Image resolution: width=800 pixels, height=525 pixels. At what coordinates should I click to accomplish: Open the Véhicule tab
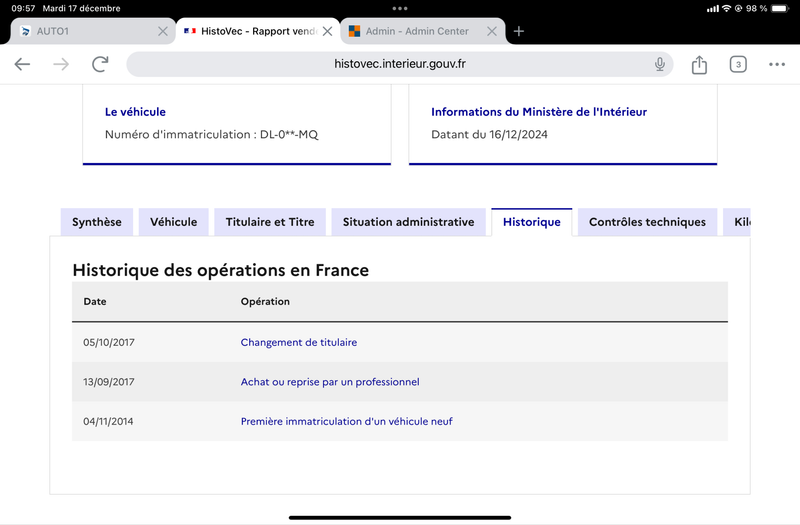[x=173, y=222]
